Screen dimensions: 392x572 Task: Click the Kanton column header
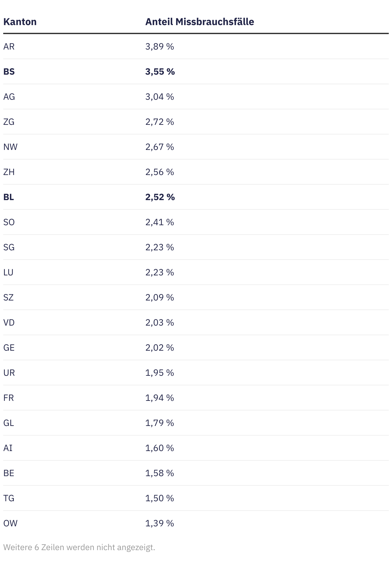pos(20,22)
